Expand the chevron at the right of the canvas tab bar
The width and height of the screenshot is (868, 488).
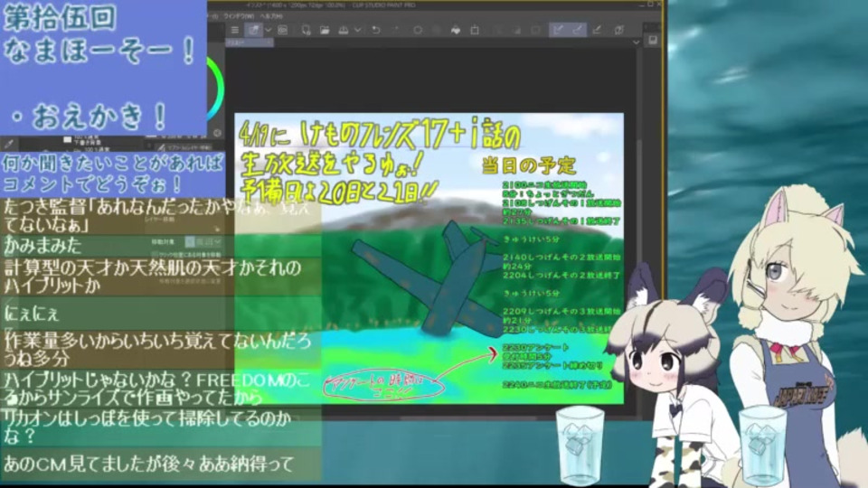click(636, 42)
